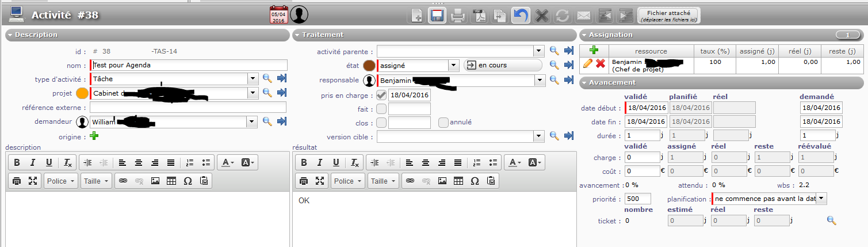The height and width of the screenshot is (247, 868).
Task: Undo changes with the blue arrow icon
Action: tap(521, 16)
